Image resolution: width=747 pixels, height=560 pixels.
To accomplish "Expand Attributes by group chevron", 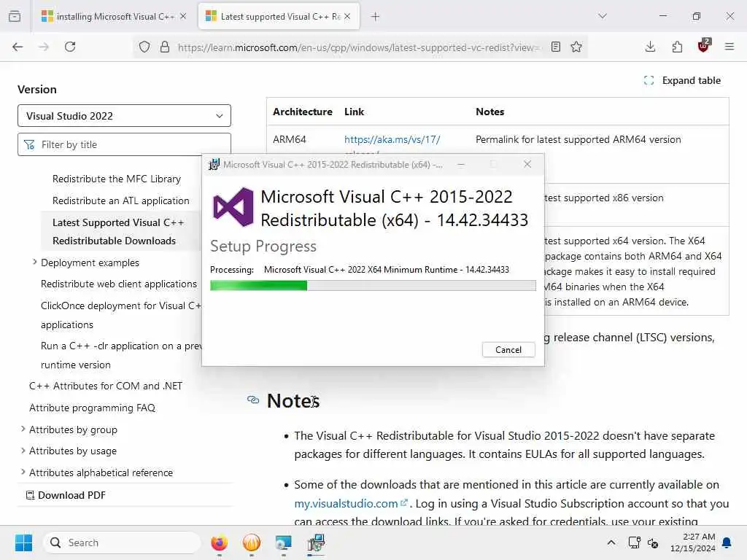I will (23, 429).
